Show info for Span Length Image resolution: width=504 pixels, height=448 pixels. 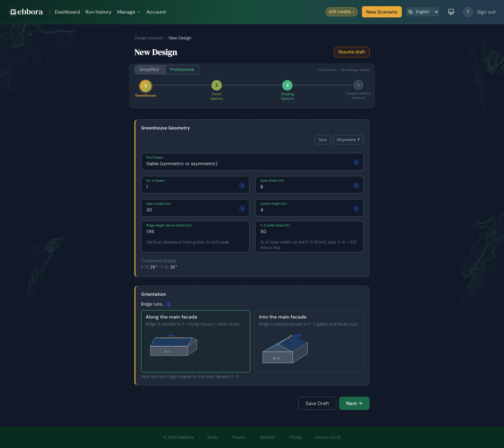click(242, 209)
